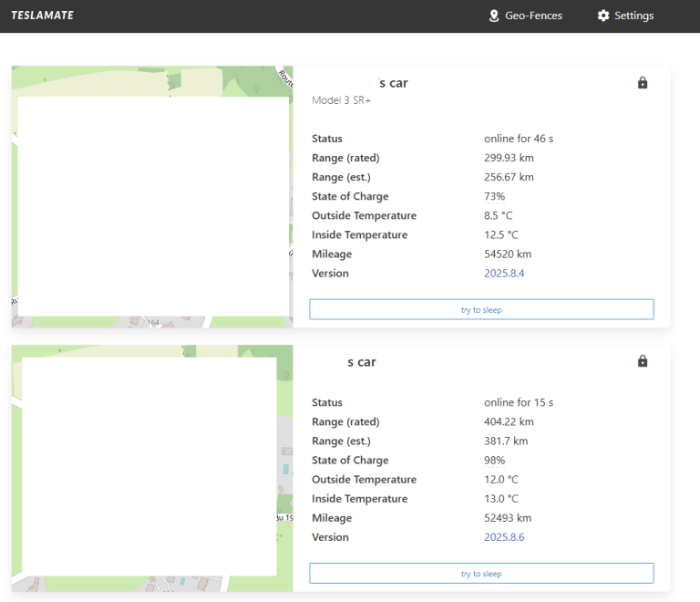Image resolution: width=700 pixels, height=602 pixels.
Task: Click the Geo-Fences map pin icon
Action: point(494,16)
